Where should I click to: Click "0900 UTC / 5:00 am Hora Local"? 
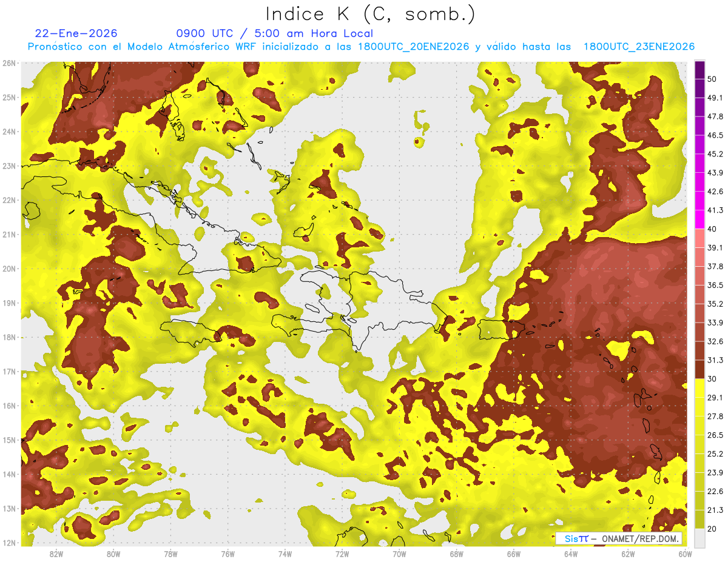(274, 33)
